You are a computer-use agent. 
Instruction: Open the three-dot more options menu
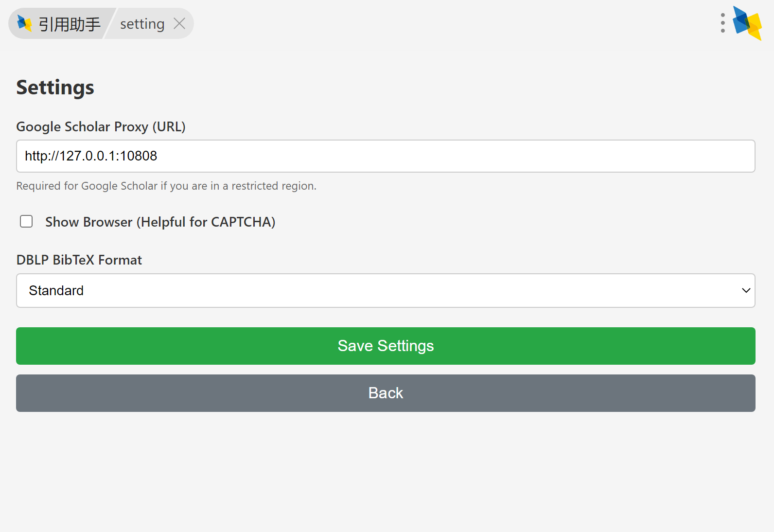[723, 23]
